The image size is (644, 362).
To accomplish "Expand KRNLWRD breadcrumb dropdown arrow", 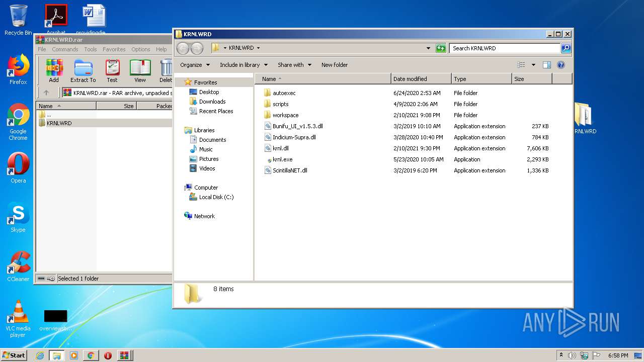I will (x=258, y=48).
